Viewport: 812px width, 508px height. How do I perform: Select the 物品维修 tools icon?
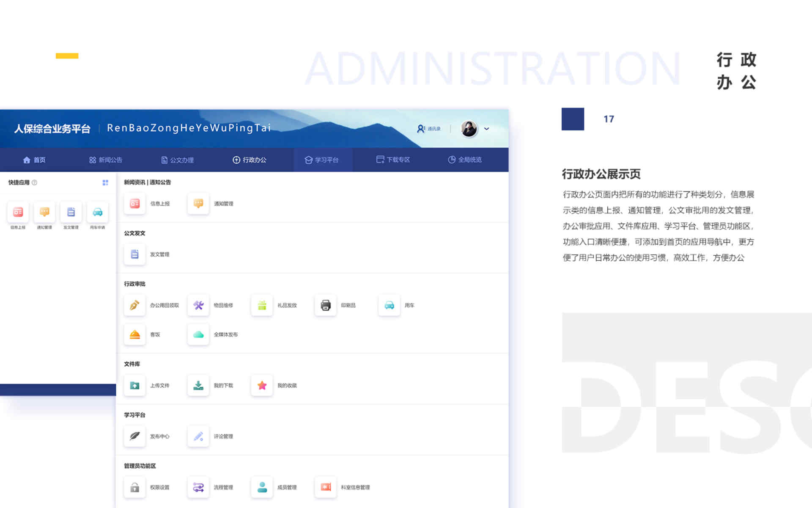(x=198, y=305)
